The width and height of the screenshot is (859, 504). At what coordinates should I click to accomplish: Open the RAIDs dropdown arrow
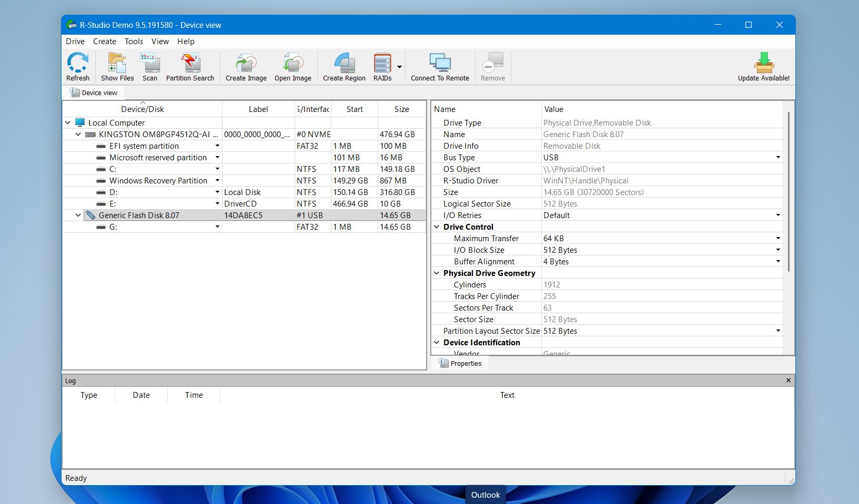pyautogui.click(x=399, y=67)
